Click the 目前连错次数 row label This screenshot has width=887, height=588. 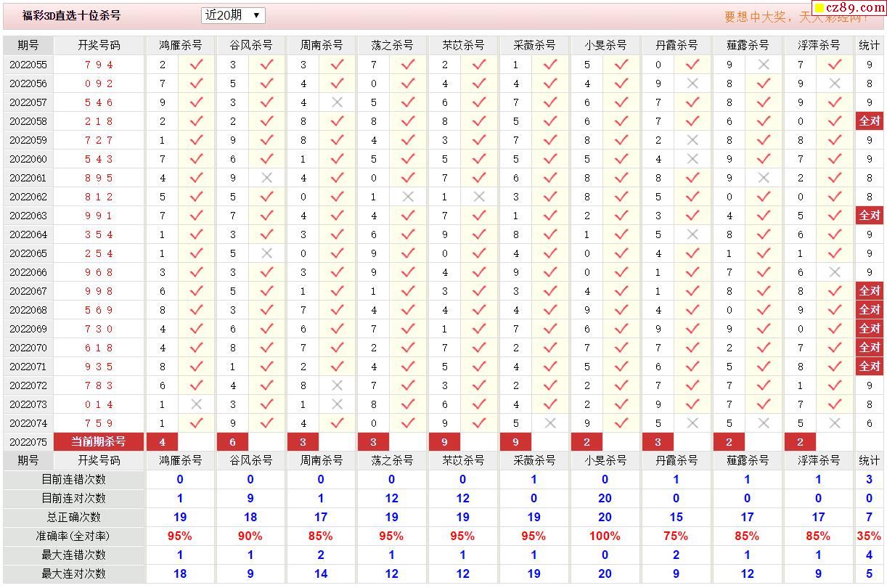click(73, 479)
